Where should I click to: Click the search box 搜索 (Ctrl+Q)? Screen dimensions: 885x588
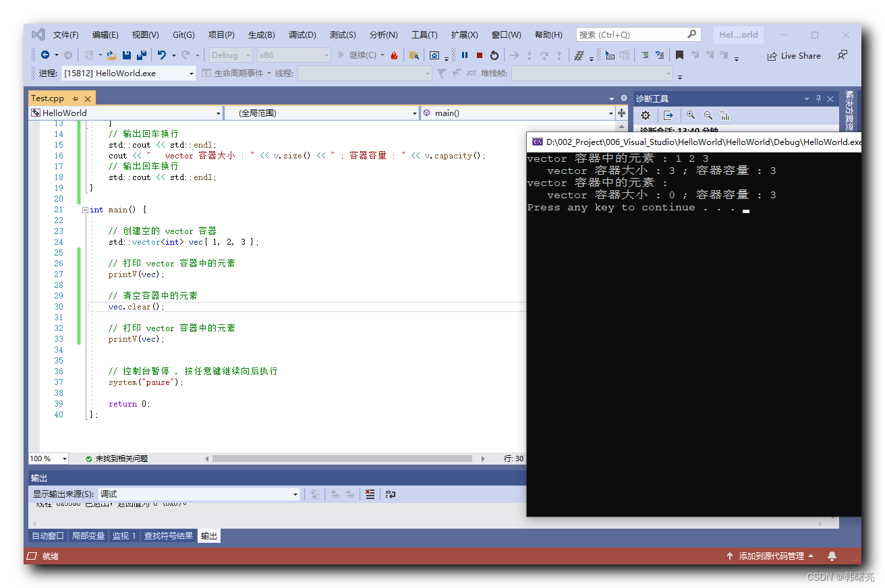(x=638, y=34)
